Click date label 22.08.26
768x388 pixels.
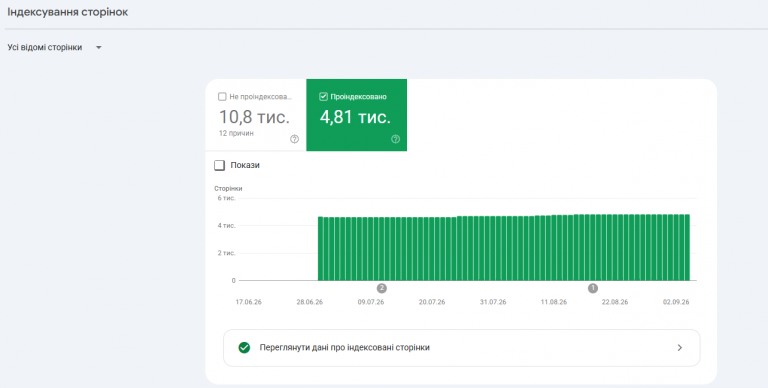coord(615,302)
